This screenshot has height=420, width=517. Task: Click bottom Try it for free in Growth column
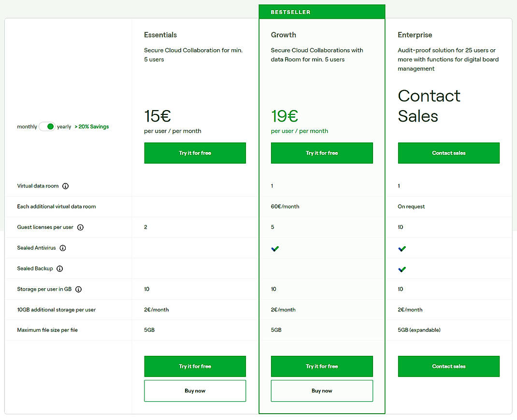(322, 366)
